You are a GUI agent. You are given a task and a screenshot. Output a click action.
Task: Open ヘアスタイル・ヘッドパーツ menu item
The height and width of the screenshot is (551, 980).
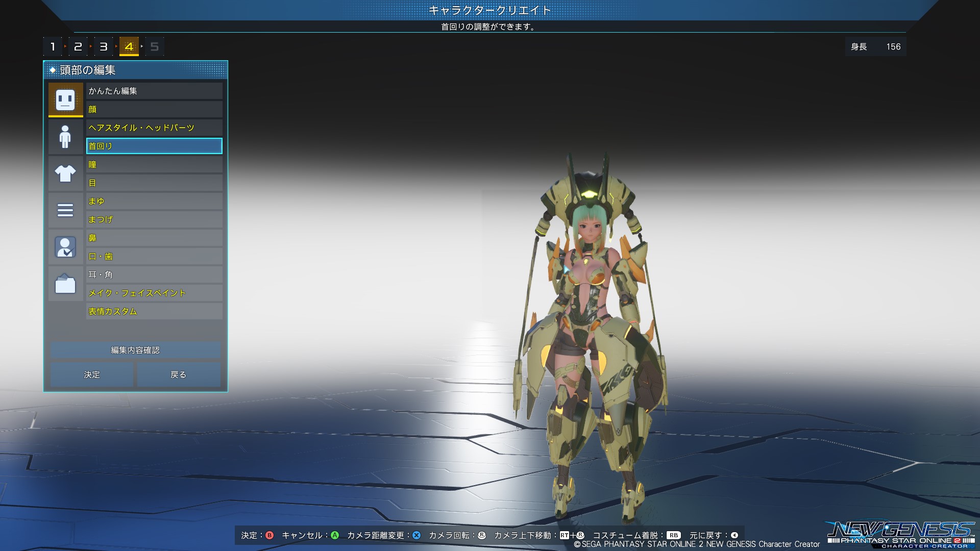[154, 128]
